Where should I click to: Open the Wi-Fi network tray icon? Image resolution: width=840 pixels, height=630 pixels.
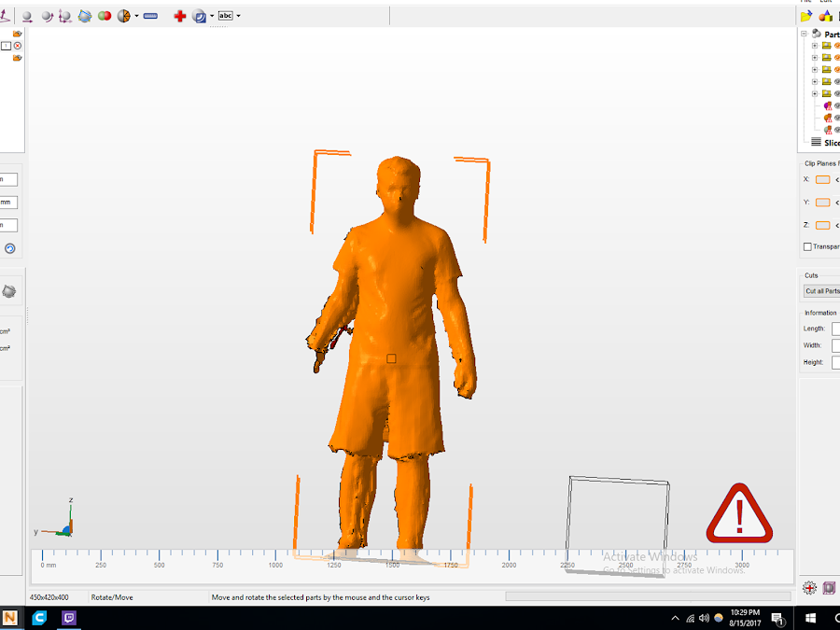(690, 618)
